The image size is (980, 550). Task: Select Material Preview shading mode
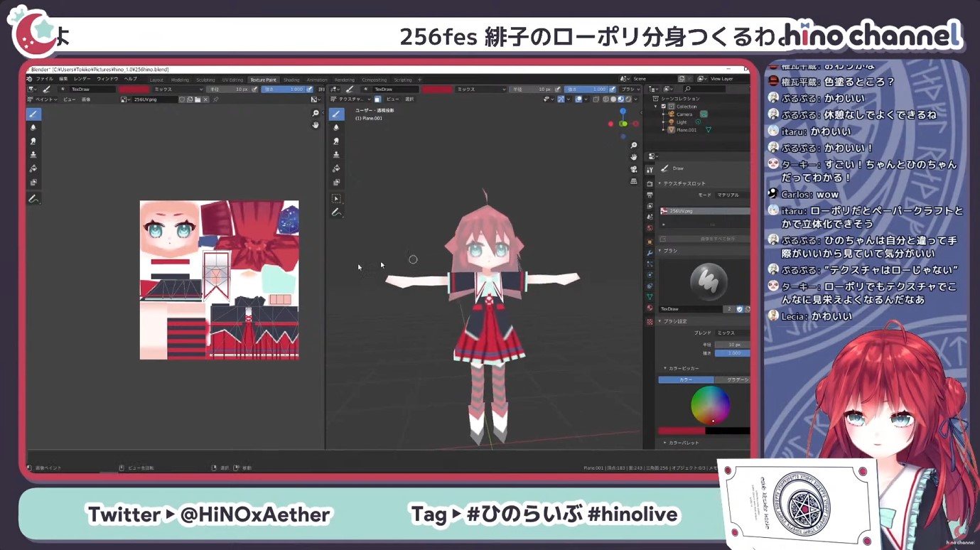point(621,99)
